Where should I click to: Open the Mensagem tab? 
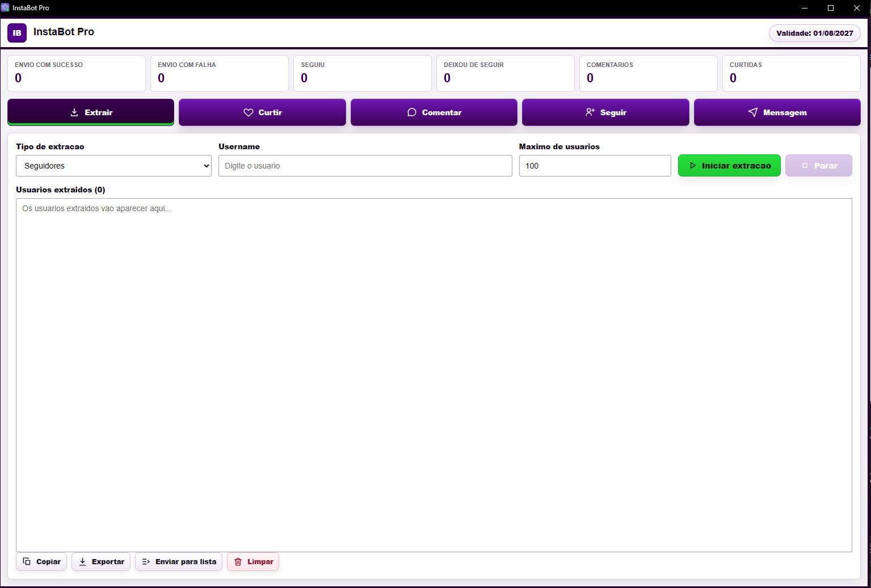click(777, 112)
